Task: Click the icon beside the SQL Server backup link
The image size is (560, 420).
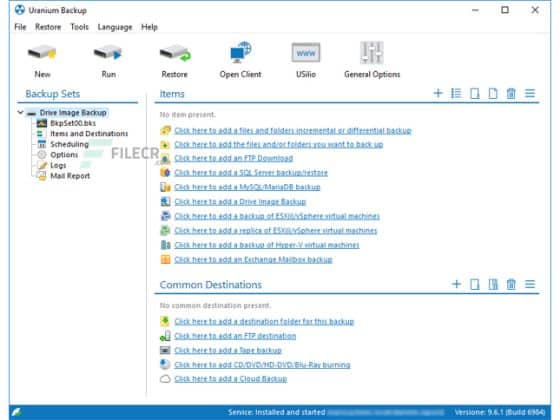Action: click(x=165, y=172)
